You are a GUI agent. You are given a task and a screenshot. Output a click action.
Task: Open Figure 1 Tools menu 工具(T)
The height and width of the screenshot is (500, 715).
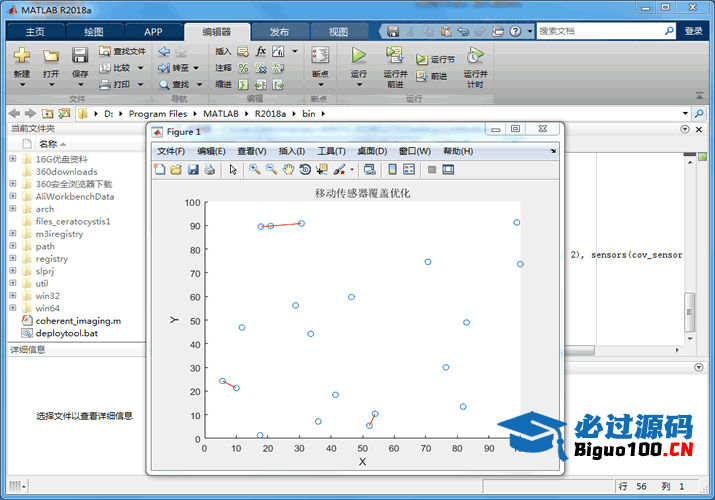[332, 151]
